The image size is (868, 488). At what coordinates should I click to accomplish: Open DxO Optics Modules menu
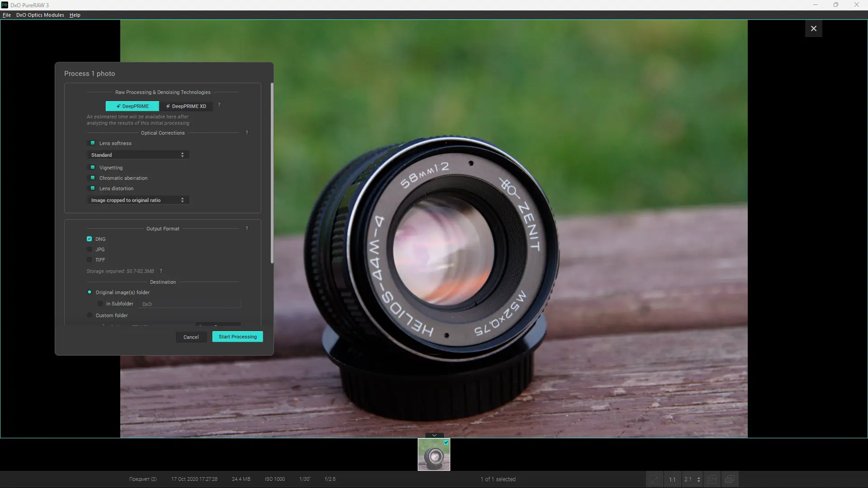click(x=40, y=15)
